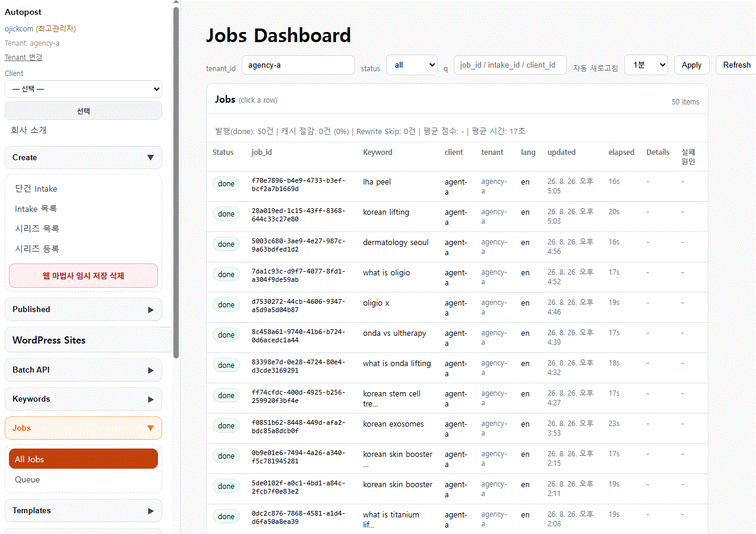Open the korean stem cell job row

457,398
